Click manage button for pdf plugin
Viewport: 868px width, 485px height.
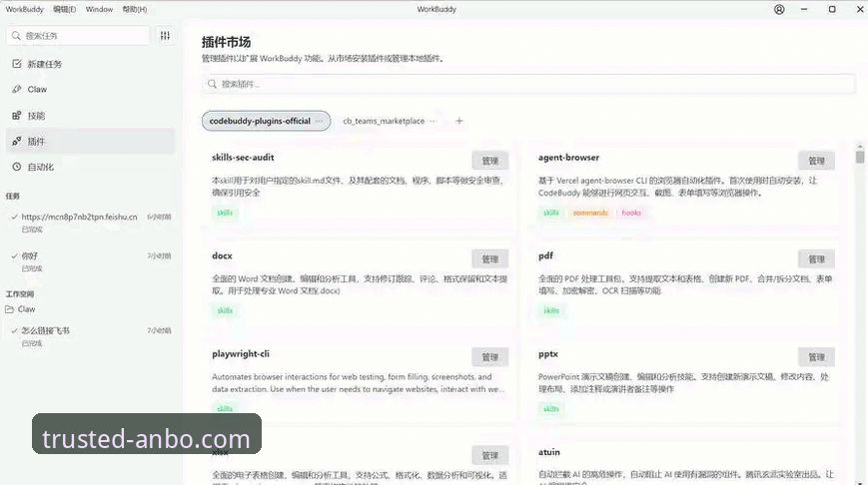point(816,258)
